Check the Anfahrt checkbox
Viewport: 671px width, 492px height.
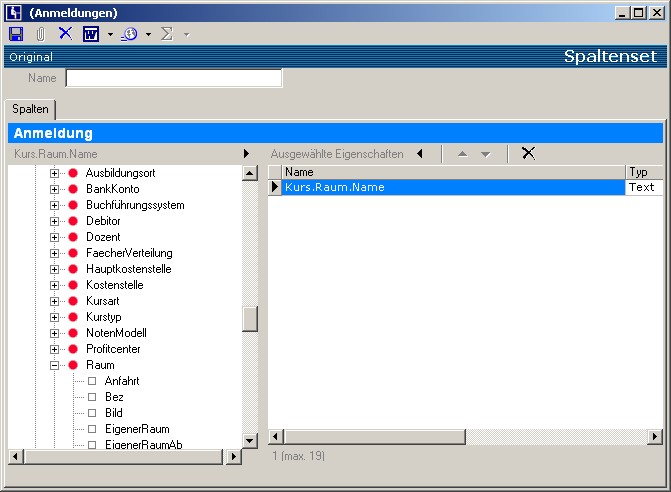coord(92,381)
